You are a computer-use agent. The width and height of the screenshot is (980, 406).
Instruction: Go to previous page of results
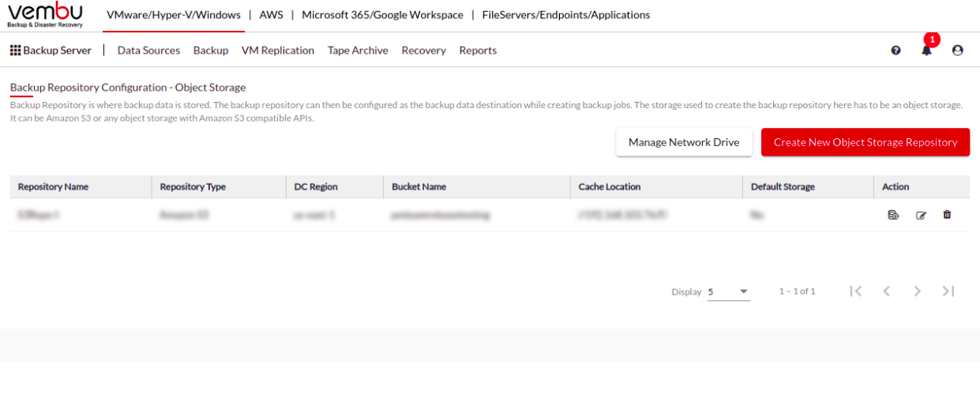coord(886,291)
